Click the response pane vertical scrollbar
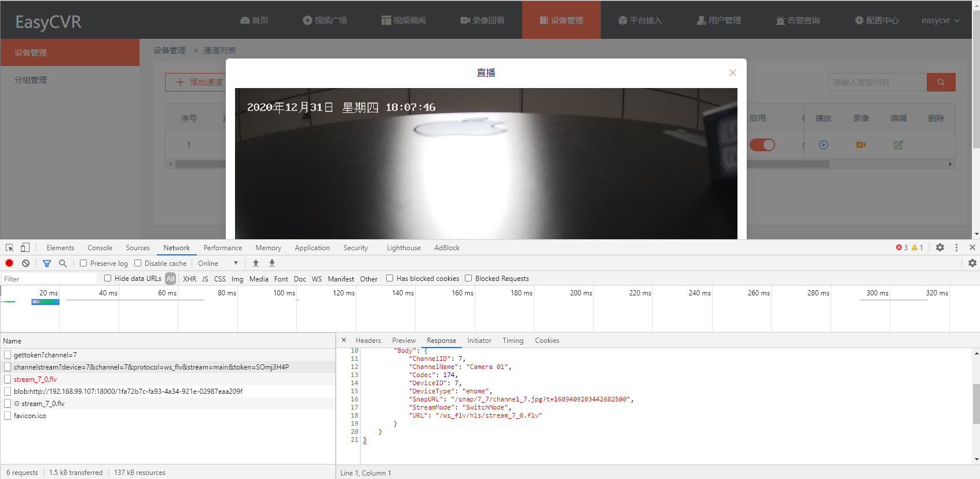The height and width of the screenshot is (479, 980). tap(976, 404)
